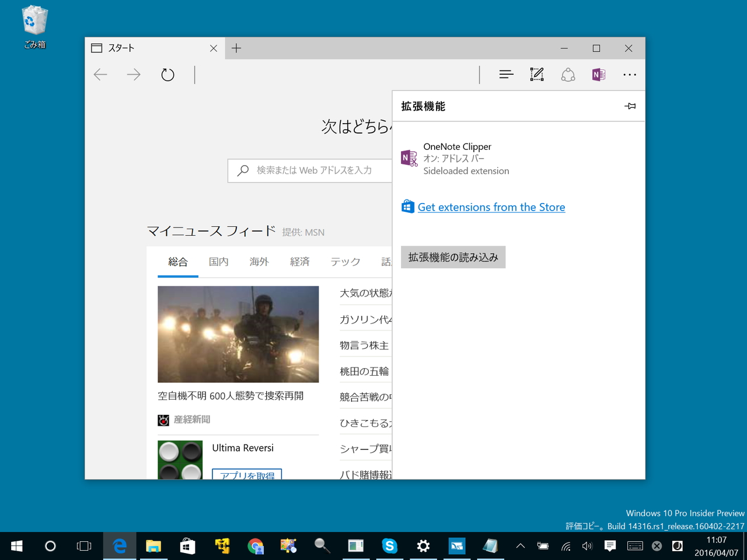
Task: Open the 空自機不明 news article thumbnail
Action: tap(238, 334)
